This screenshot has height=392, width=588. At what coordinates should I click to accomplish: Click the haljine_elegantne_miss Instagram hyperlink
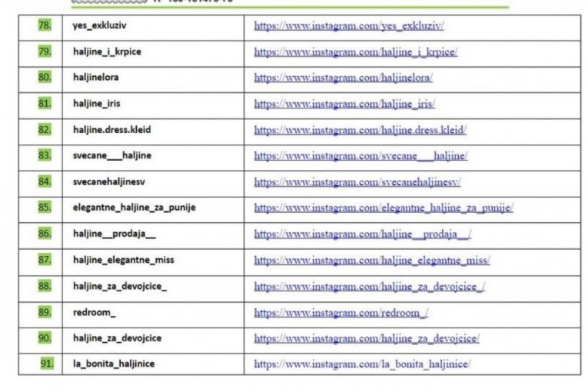pyautogui.click(x=372, y=260)
